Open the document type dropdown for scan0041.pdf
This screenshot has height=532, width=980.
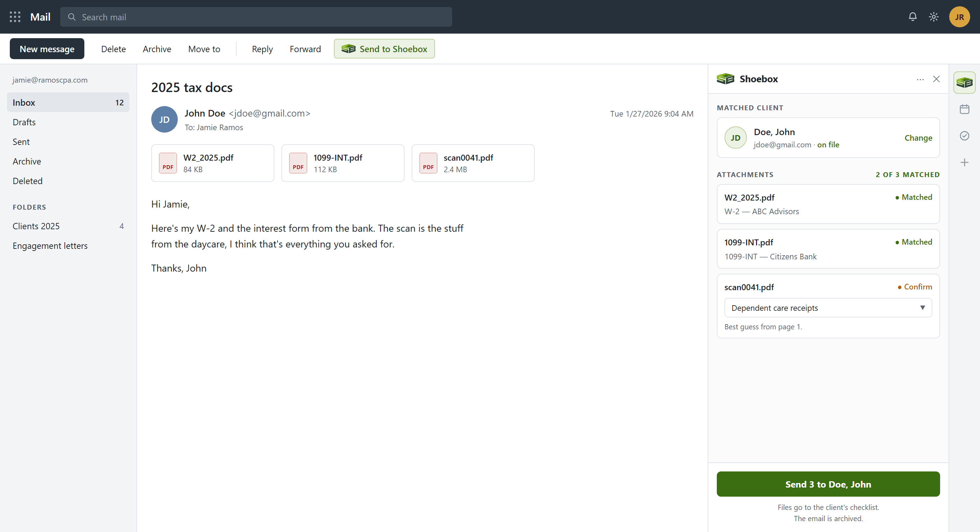pos(828,308)
